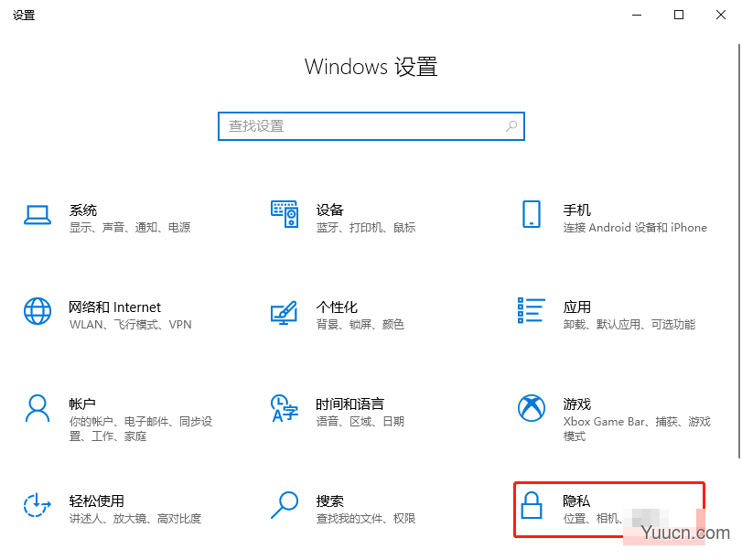This screenshot has width=742, height=560.
Task: Click WLAN、飞行模式、VPN description
Action: click(131, 325)
